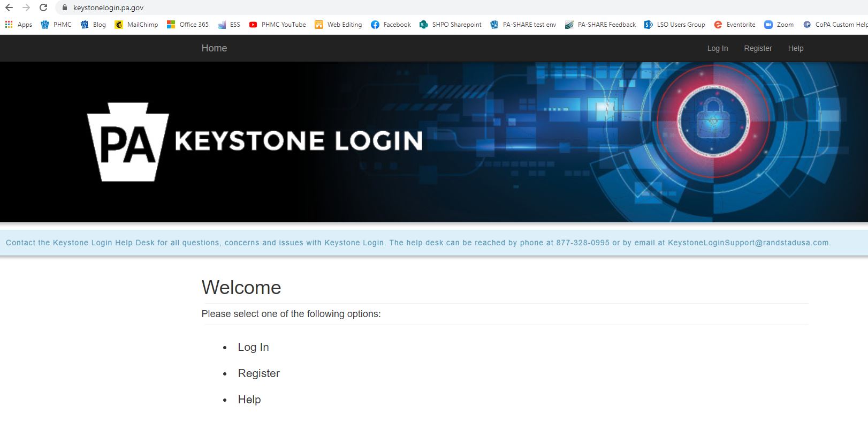The width and height of the screenshot is (868, 421).
Task: Open the Zoom bookmark
Action: click(x=779, y=25)
